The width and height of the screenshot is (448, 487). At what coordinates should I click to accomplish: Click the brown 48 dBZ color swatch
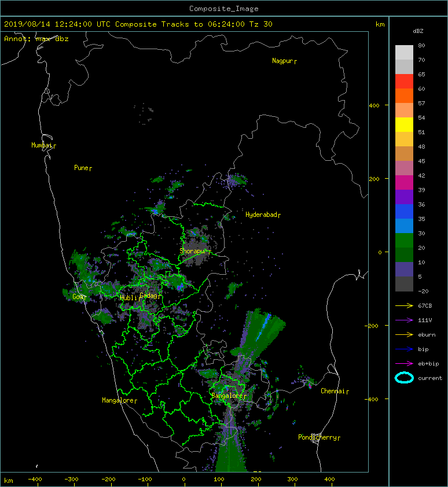tap(404, 153)
